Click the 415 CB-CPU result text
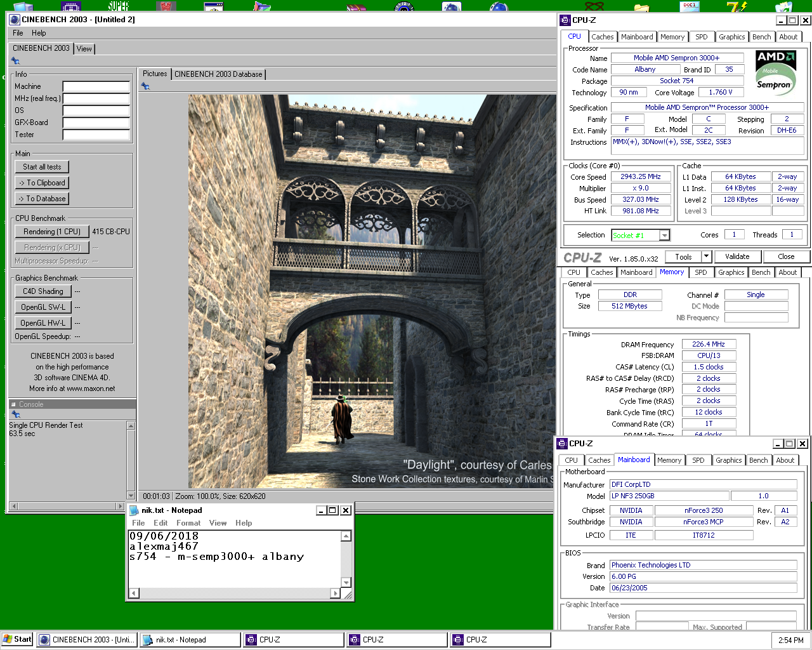Viewport: 812px width, 650px height. pos(111,232)
